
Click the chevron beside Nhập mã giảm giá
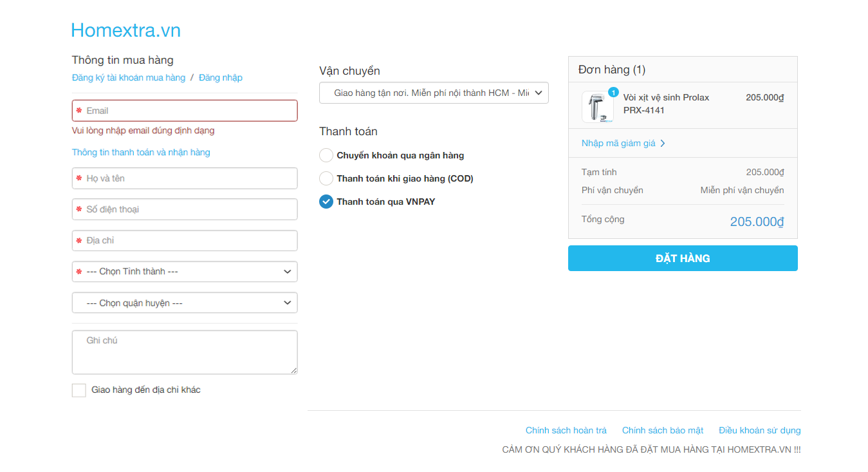pos(663,144)
